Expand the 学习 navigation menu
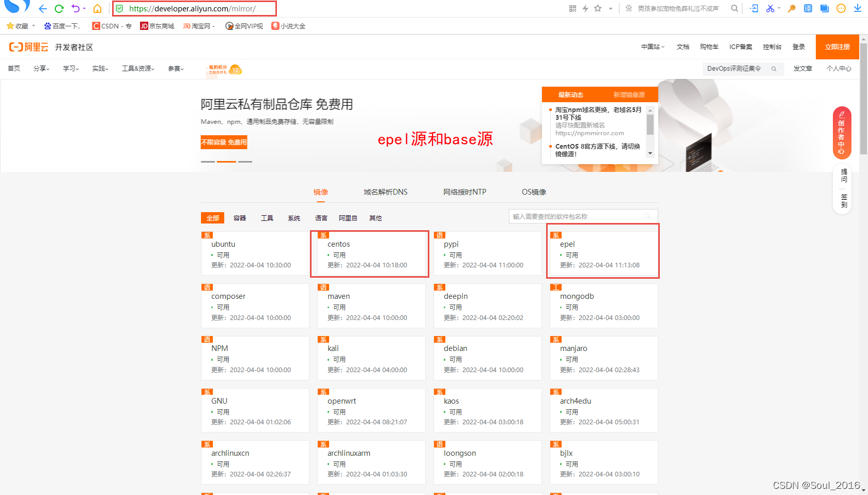Viewport: 868px width, 495px height. [71, 69]
